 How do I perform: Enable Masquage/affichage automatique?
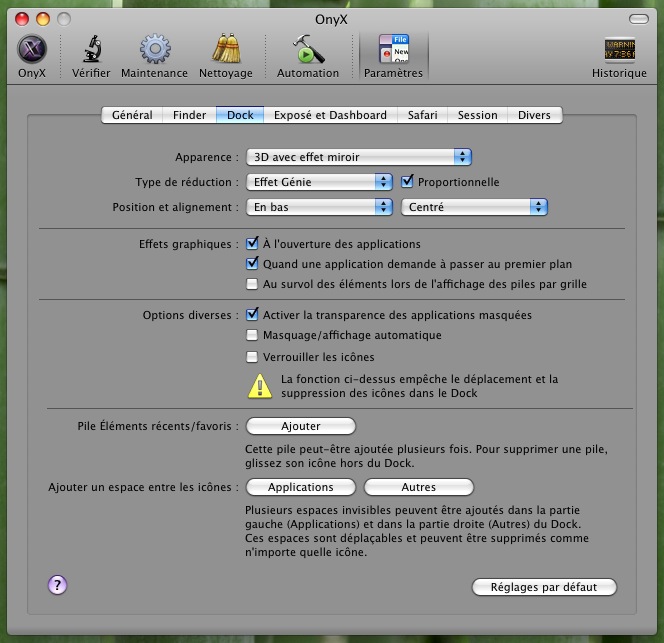point(252,335)
